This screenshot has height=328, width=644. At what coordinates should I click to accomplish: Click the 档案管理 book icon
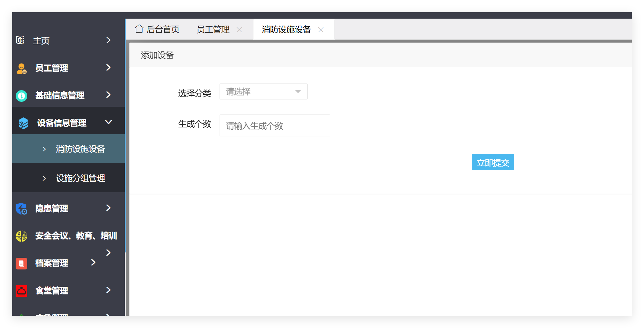point(21,263)
